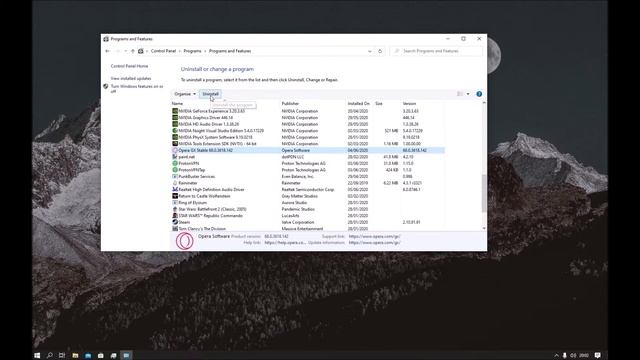Image resolution: width=640 pixels, height=360 pixels.
Task: Select NVIDIA HD Audio Driver icon
Action: (x=175, y=124)
